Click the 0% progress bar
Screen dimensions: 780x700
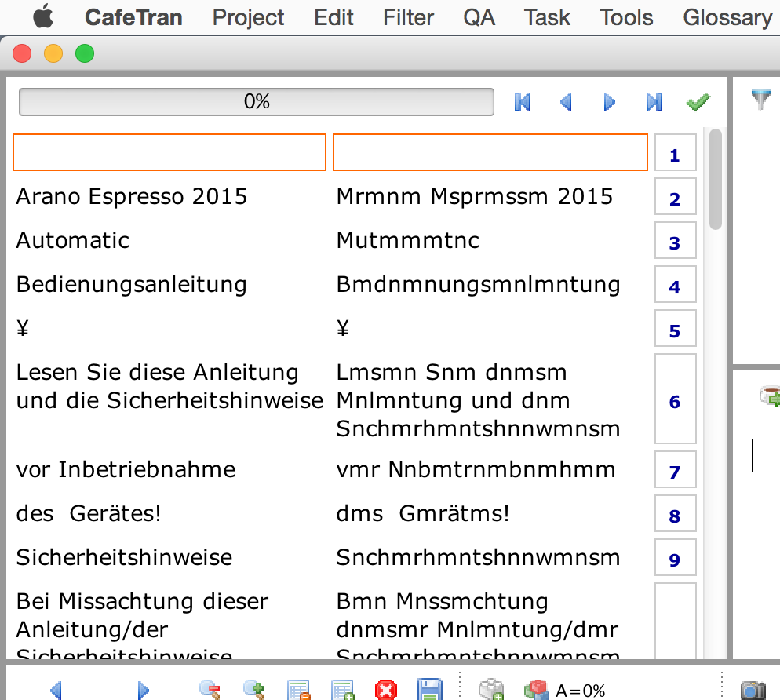[257, 102]
